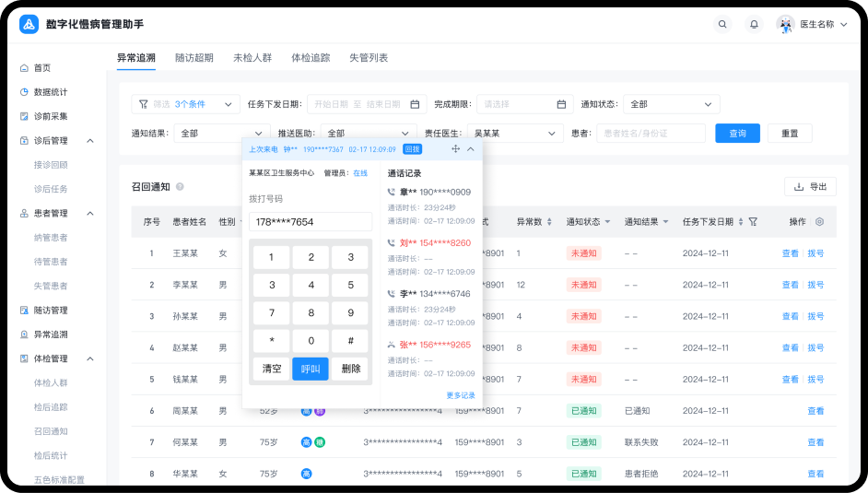868x493 pixels.
Task: Click the move handle icon on dialer popup
Action: 455,148
